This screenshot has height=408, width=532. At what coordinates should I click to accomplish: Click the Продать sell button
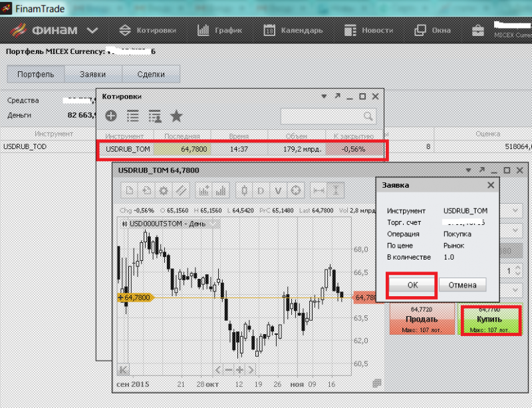(422, 319)
